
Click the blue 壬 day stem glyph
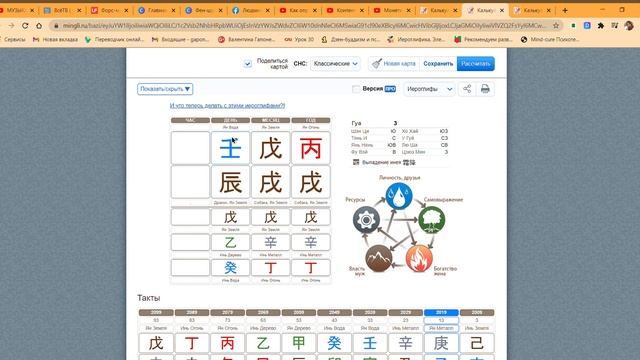coord(230,148)
